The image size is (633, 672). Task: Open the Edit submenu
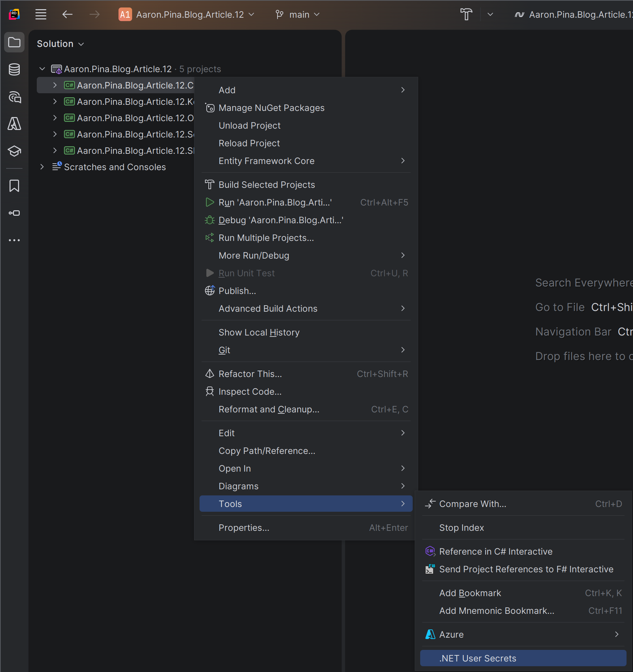coord(306,433)
